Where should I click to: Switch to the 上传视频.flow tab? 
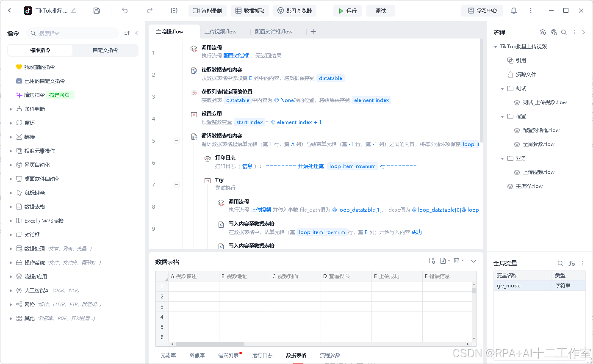coord(220,31)
